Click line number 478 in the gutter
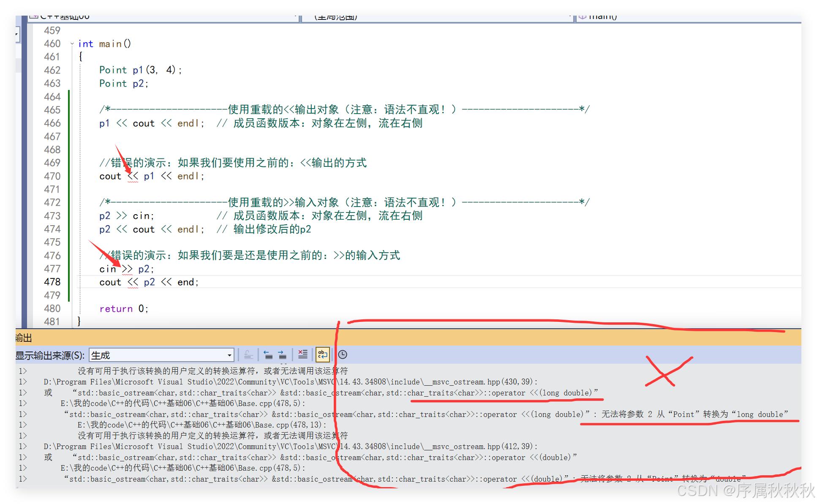Image resolution: width=817 pixels, height=504 pixels. click(52, 282)
